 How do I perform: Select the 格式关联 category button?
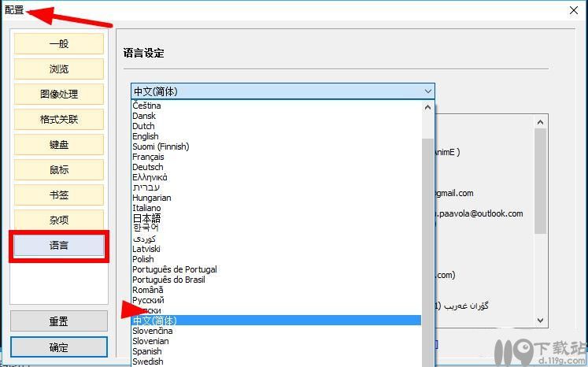tap(59, 119)
